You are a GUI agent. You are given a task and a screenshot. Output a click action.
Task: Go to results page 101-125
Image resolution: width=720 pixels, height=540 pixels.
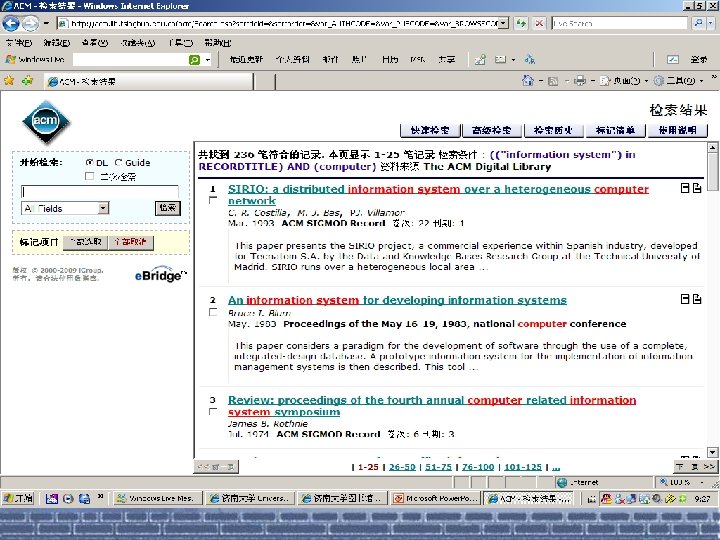click(x=523, y=467)
